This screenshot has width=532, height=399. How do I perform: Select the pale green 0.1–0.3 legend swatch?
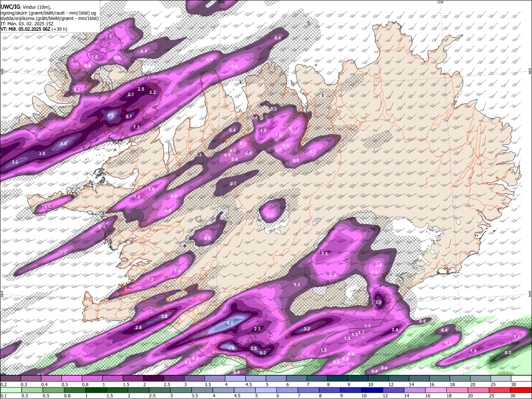(11, 390)
